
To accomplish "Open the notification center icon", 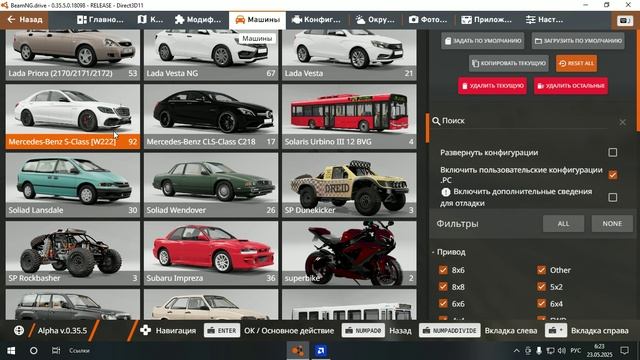I will (624, 351).
